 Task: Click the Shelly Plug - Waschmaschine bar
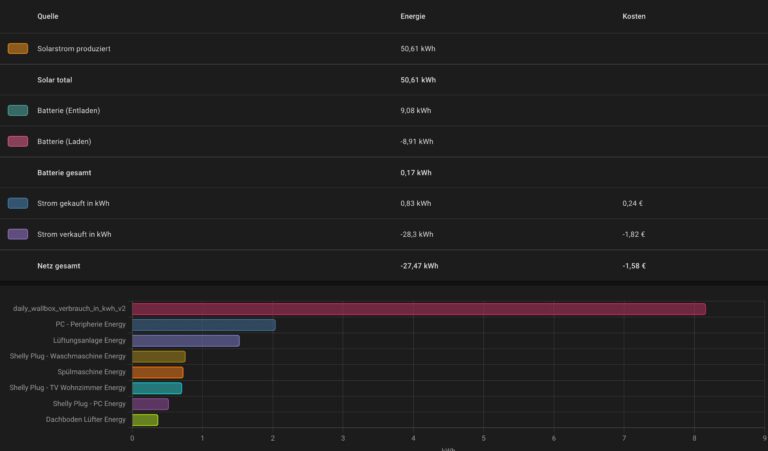(x=159, y=356)
